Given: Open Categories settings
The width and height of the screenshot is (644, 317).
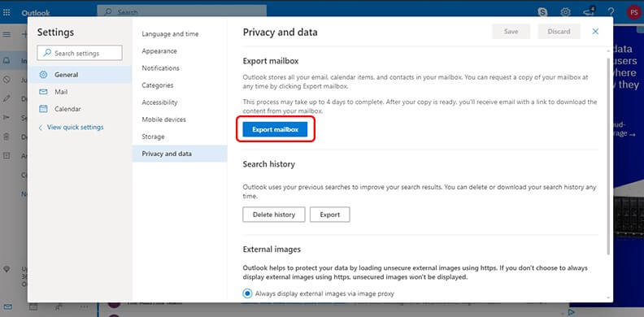Looking at the screenshot, I should 180,85.
